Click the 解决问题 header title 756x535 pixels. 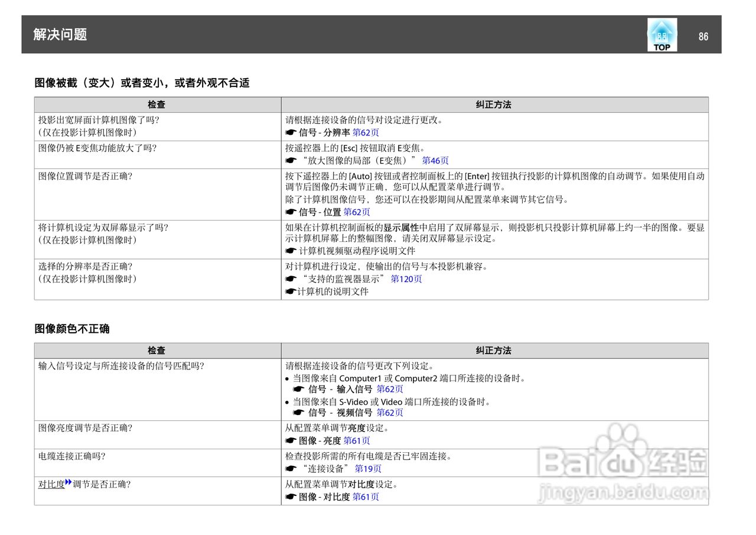click(x=60, y=34)
